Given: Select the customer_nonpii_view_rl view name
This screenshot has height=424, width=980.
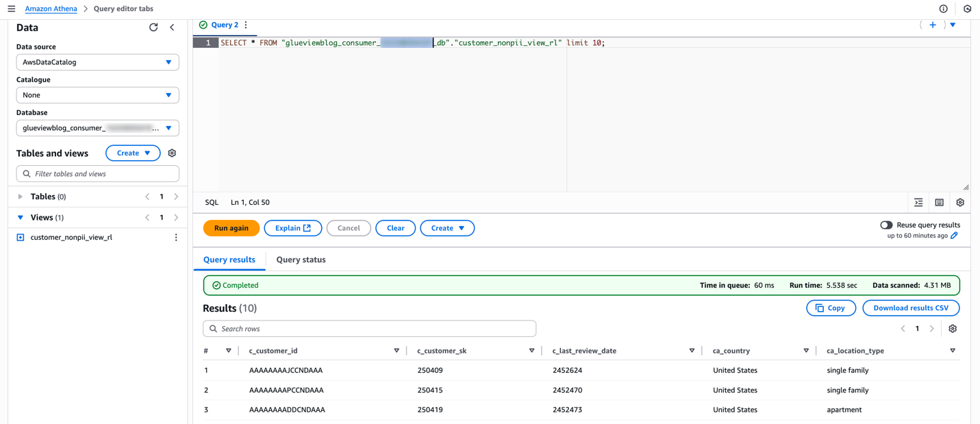Looking at the screenshot, I should 71,238.
